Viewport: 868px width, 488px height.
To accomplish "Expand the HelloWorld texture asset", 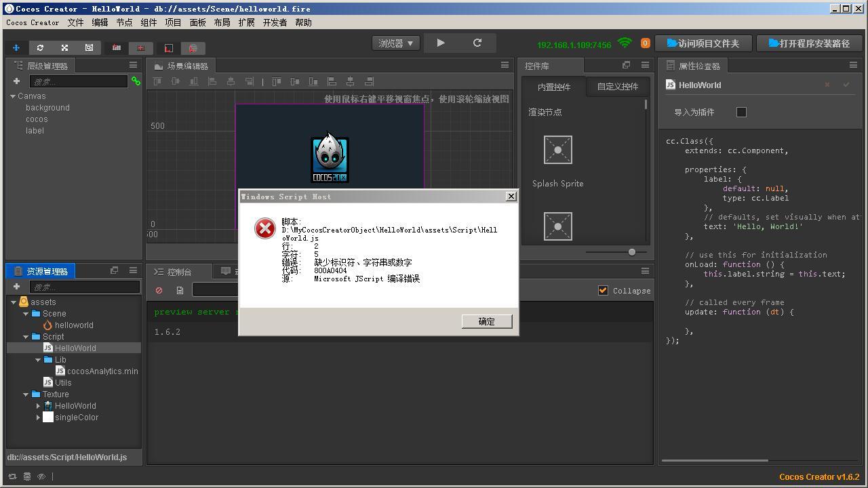I will point(39,406).
